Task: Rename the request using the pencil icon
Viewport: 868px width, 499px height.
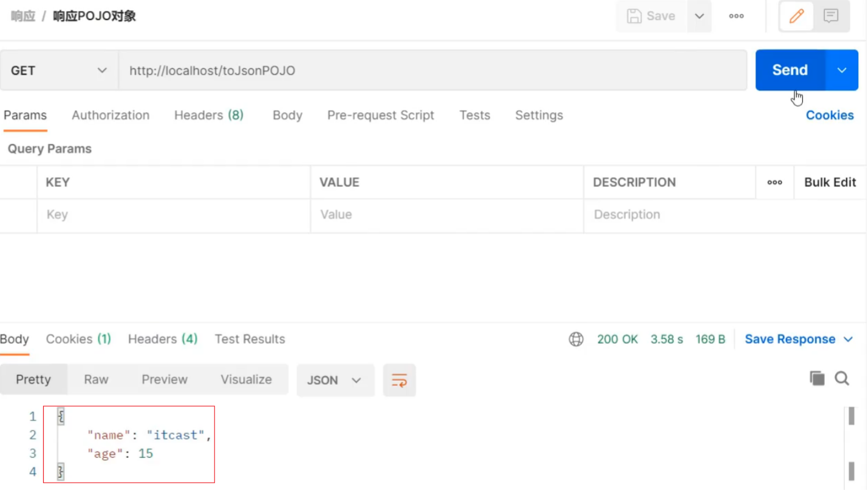Action: (x=796, y=16)
